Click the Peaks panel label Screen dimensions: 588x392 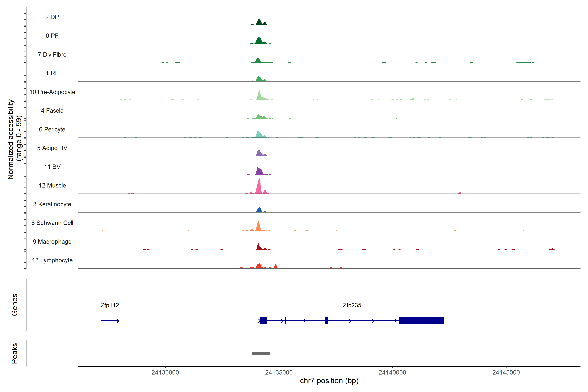point(15,353)
